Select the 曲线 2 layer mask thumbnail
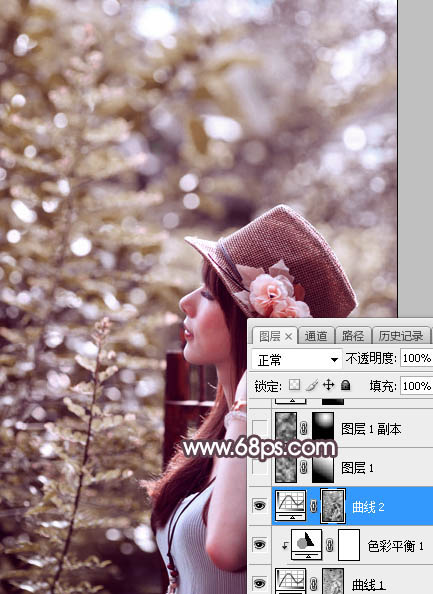Viewport: 433px width, 594px height. click(x=333, y=506)
